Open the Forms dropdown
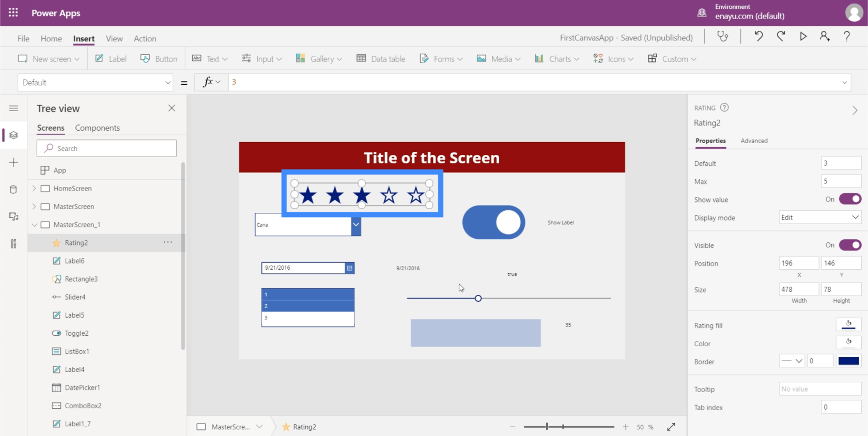 pos(441,59)
